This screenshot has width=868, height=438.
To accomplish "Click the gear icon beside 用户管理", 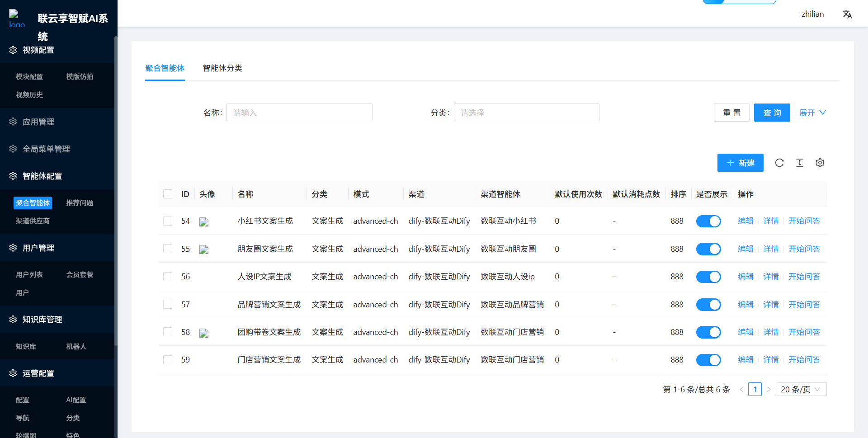I will [13, 248].
